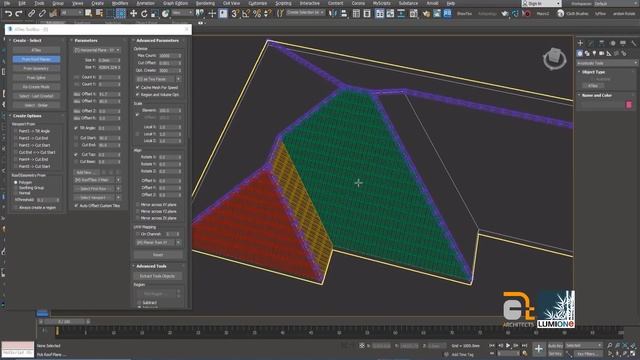Open the Modify tab in command panel
640x360 pixels.
coord(591,42)
